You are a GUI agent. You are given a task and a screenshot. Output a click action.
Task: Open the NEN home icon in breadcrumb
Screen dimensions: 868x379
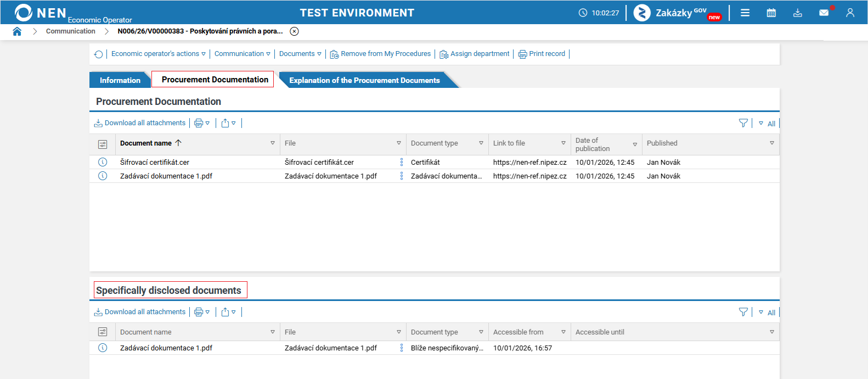(x=17, y=31)
